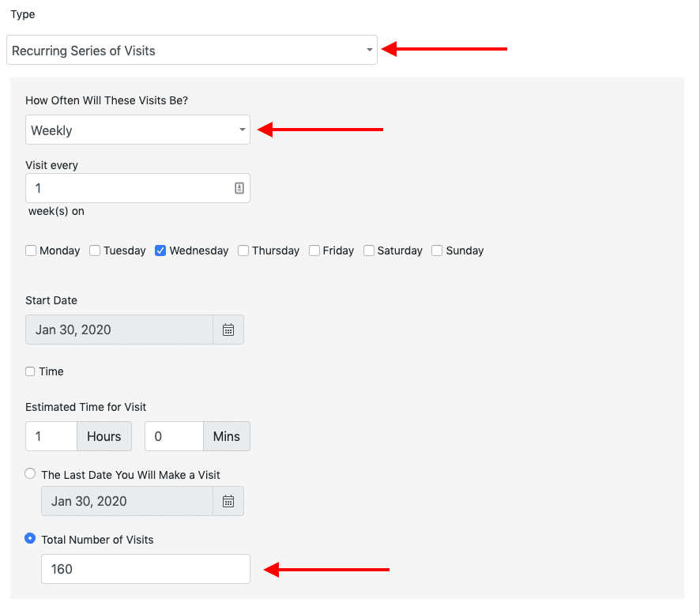Click the Start Date field showing Jan 30, 2020
This screenshot has width=700, height=614.
click(119, 330)
